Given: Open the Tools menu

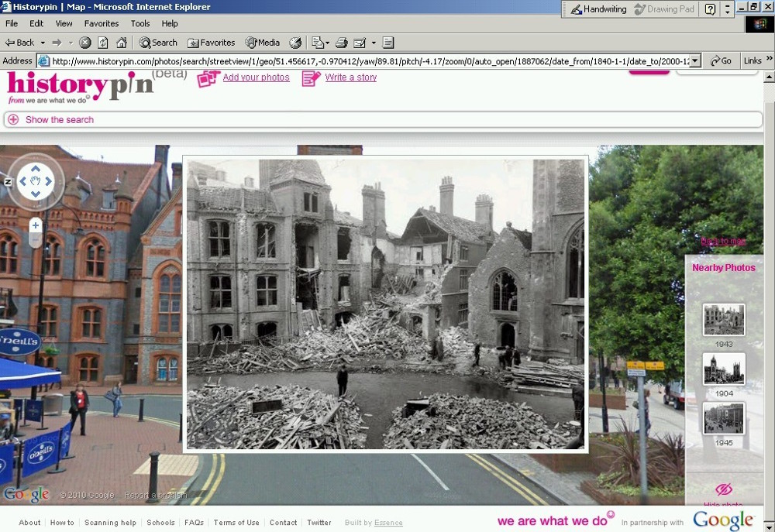Looking at the screenshot, I should tap(140, 24).
